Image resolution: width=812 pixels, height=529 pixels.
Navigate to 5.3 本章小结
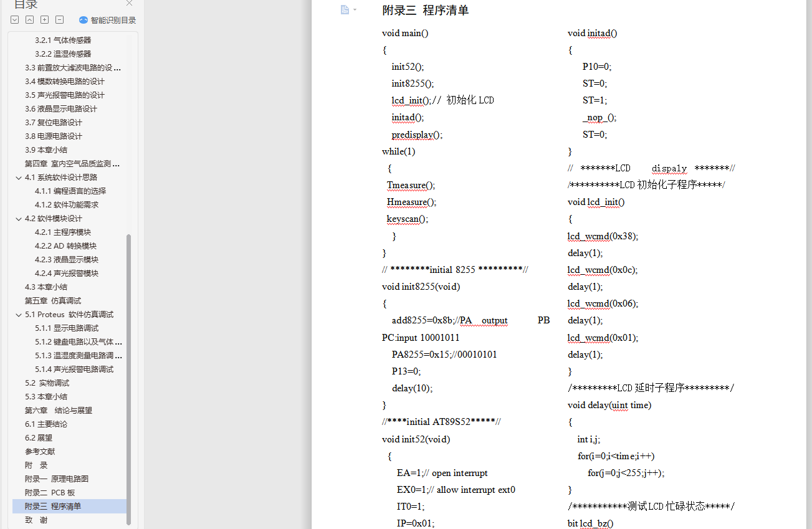point(46,397)
